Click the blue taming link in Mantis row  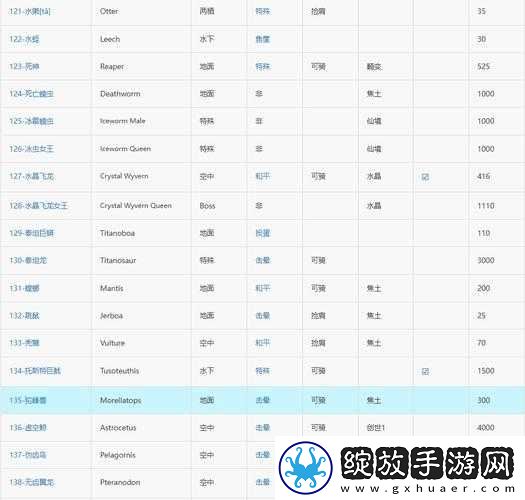pos(263,288)
